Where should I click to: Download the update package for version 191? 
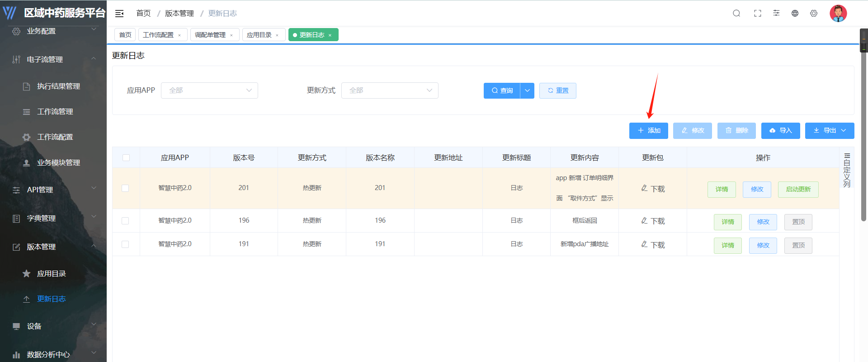click(x=653, y=245)
